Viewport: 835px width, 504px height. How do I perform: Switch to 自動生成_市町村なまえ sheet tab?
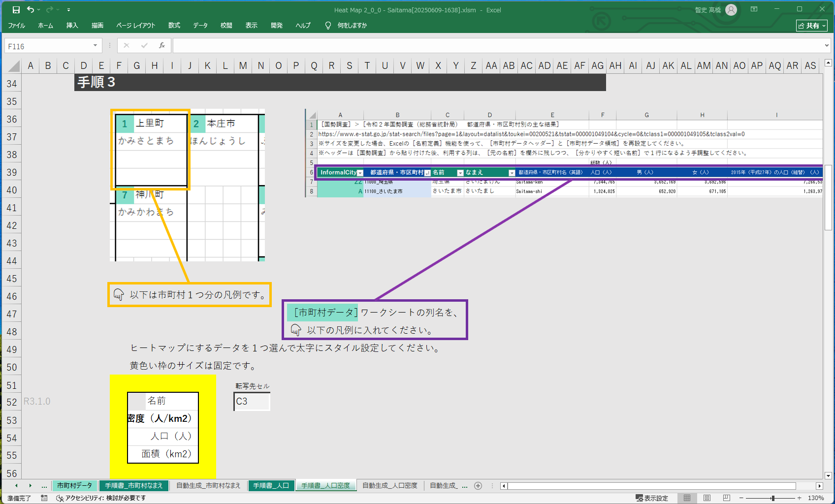[208, 486]
